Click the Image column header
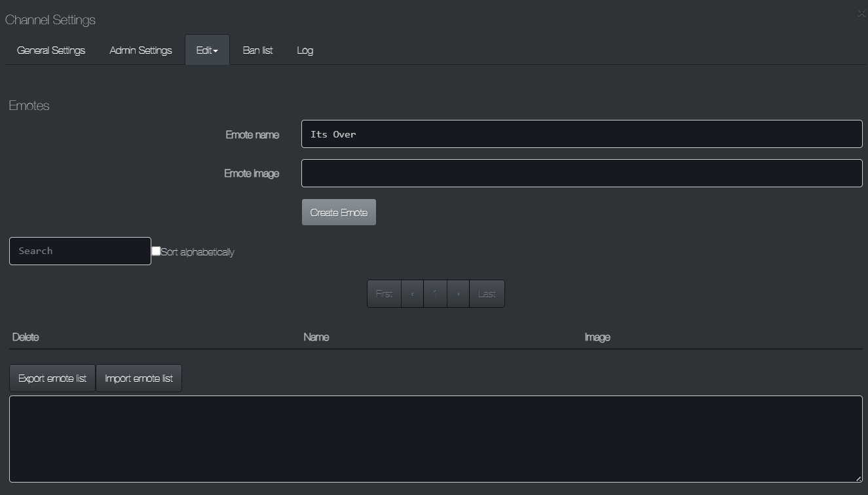The height and width of the screenshot is (495, 868). coord(597,337)
